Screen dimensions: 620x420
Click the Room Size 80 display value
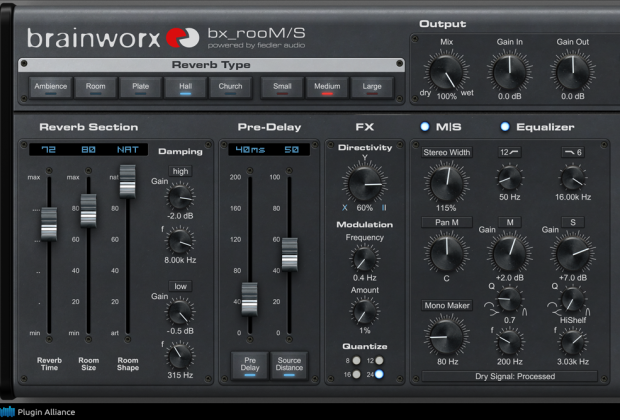(88, 149)
